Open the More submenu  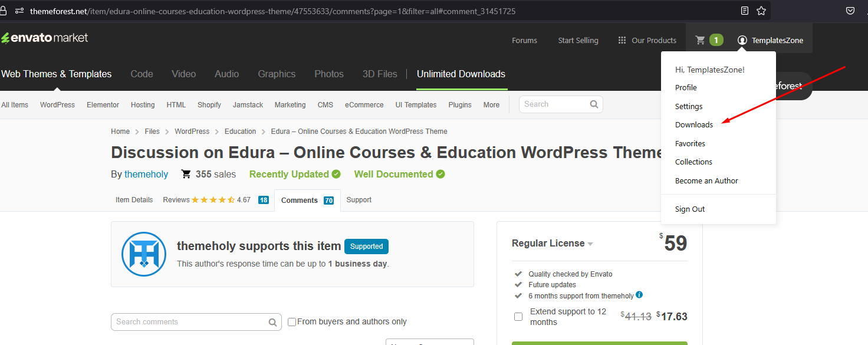tap(491, 105)
